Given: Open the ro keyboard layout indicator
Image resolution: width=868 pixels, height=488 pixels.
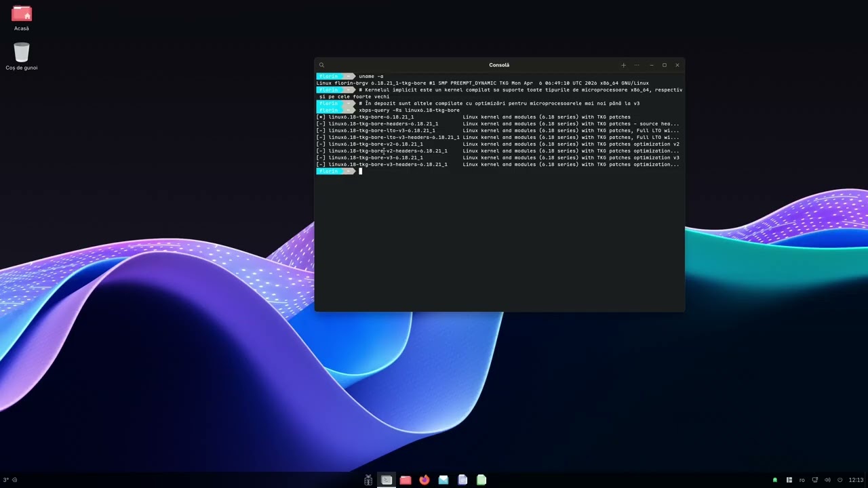Looking at the screenshot, I should pos(802,480).
